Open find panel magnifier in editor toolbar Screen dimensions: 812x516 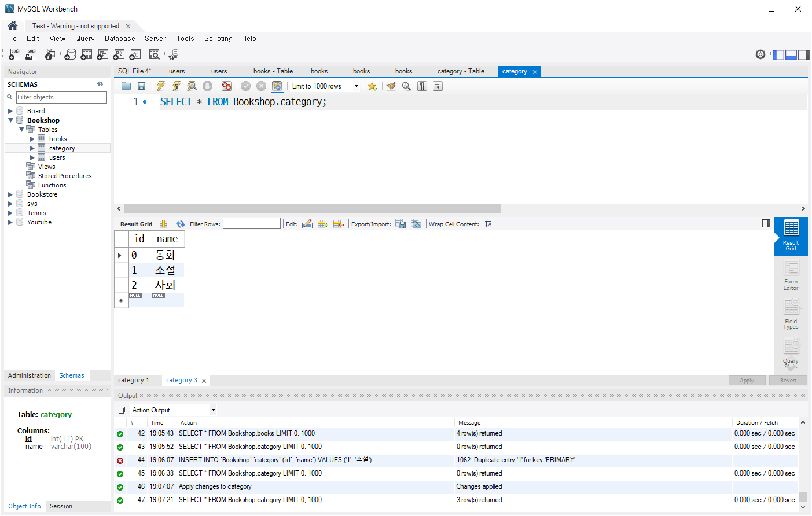click(406, 86)
